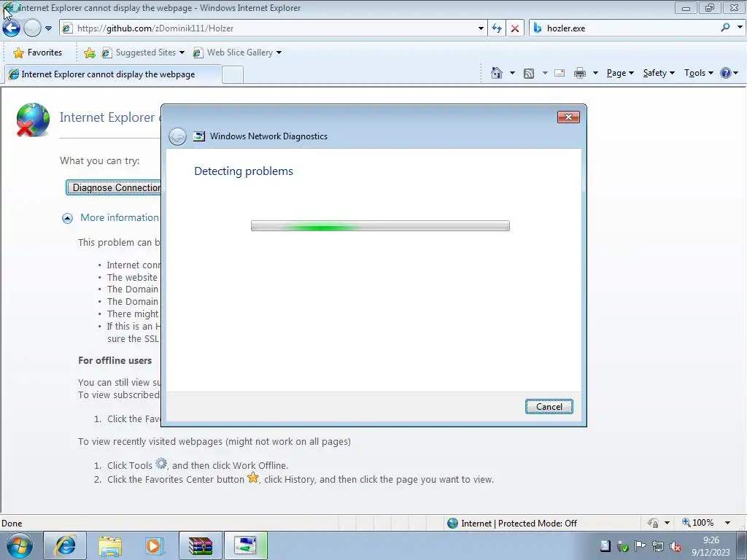Open the Web Slice Gallery link
The height and width of the screenshot is (560, 747).
click(233, 52)
